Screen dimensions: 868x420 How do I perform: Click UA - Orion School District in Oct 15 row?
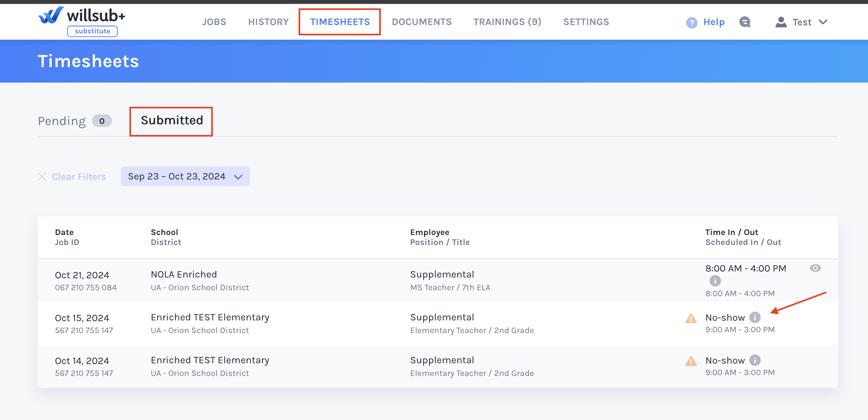tap(200, 330)
